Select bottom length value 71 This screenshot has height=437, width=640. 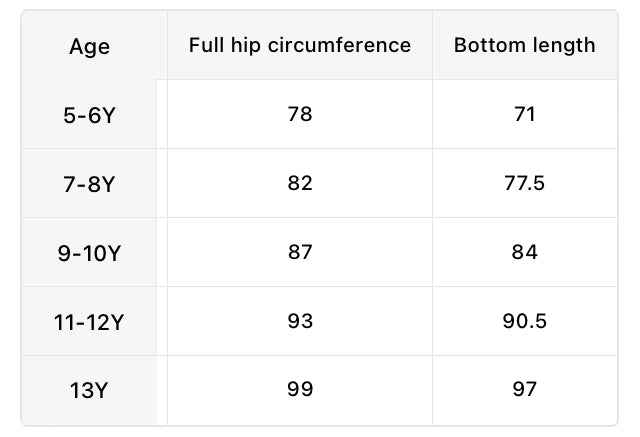coord(524,114)
